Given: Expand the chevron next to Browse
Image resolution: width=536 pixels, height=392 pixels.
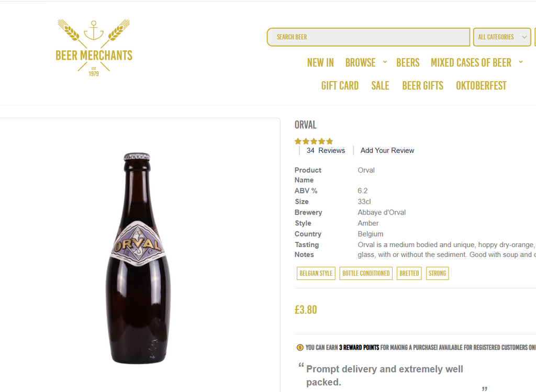Looking at the screenshot, I should [x=385, y=62].
